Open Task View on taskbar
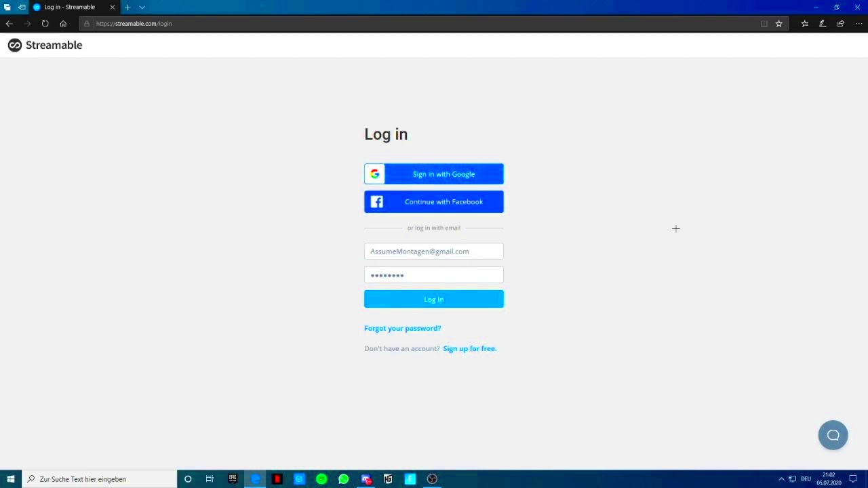The width and height of the screenshot is (868, 488). 210,479
